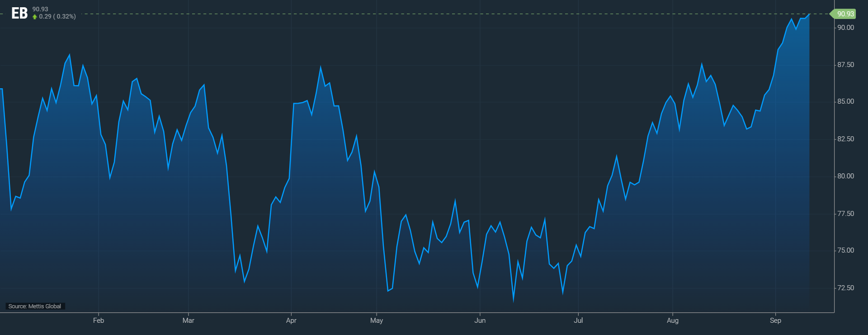Click the 75.00 price axis label
The image size is (868, 335).
coord(845,250)
